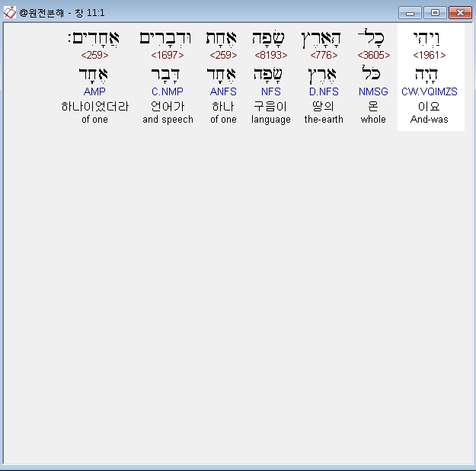Click the <259> in the AMP column

[94, 55]
